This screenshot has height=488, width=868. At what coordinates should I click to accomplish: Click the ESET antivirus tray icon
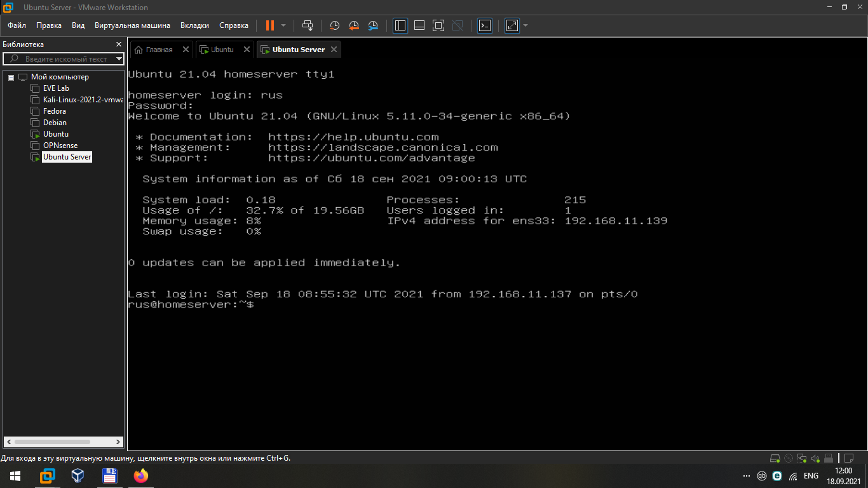click(777, 476)
